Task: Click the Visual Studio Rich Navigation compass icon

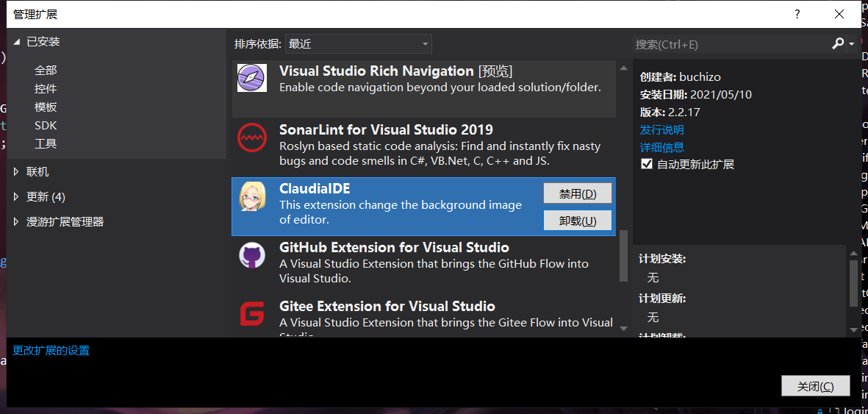Action: (x=252, y=78)
